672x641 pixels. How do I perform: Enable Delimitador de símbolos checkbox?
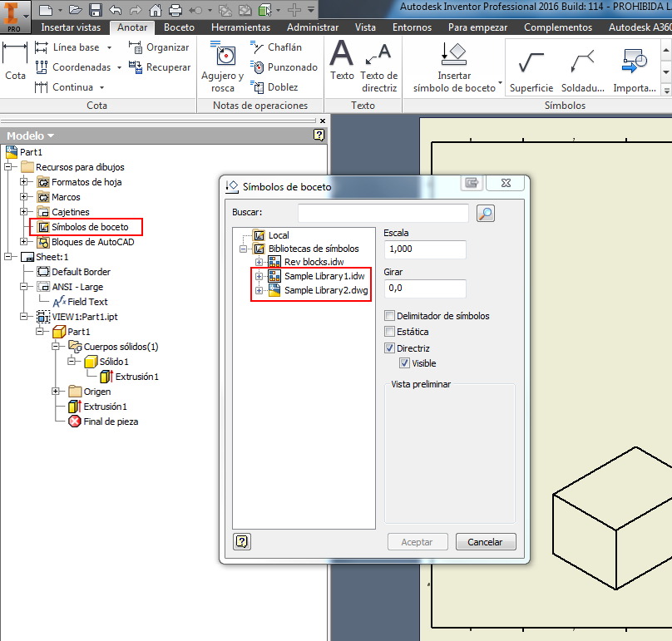389,316
